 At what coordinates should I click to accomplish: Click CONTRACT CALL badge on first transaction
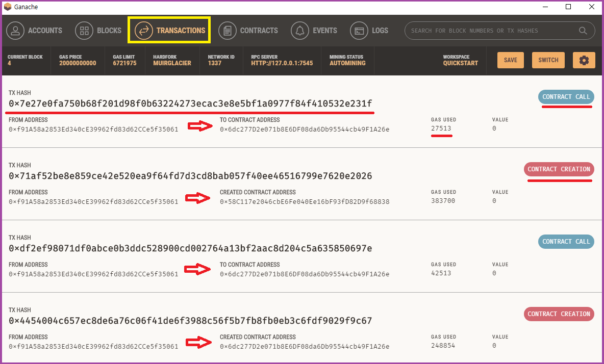566,97
